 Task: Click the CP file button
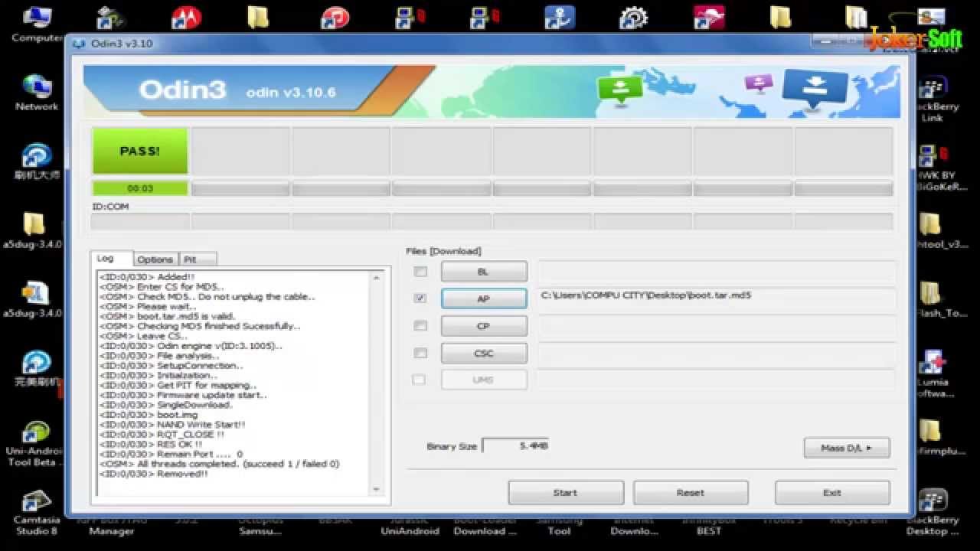click(484, 326)
